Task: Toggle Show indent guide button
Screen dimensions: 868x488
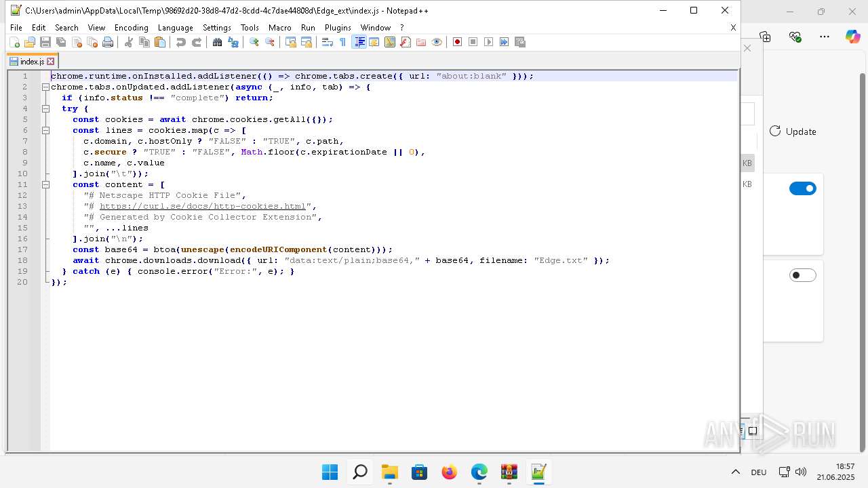Action: click(359, 42)
